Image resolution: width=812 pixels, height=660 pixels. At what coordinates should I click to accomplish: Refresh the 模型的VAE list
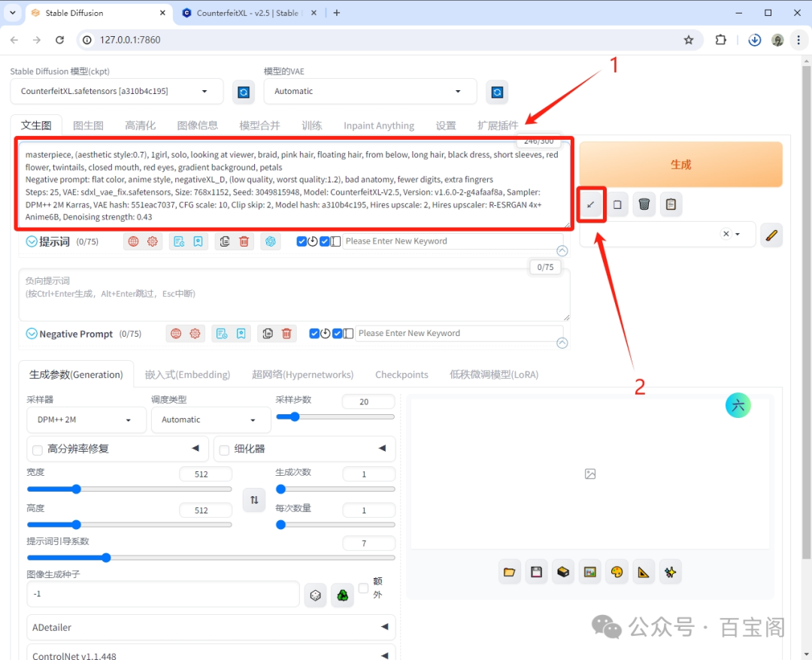(497, 92)
